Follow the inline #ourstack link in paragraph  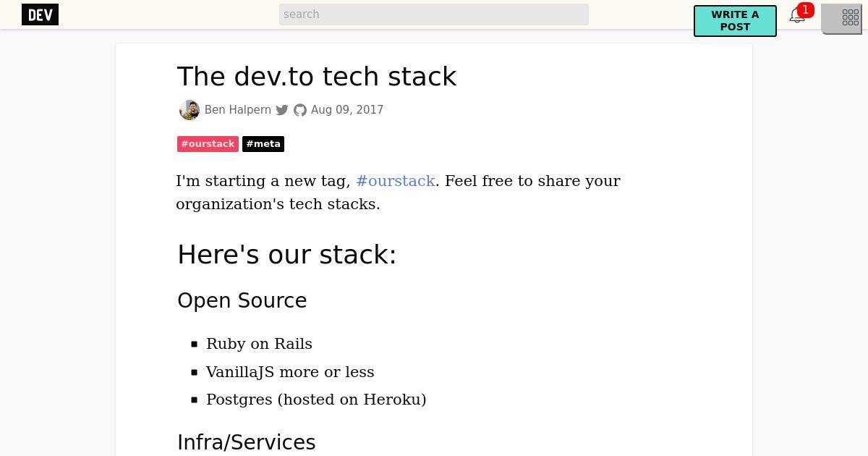396,181
